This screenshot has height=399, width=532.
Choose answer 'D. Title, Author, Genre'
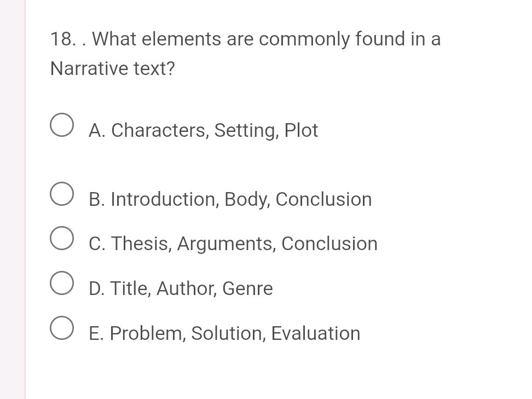pyautogui.click(x=180, y=289)
